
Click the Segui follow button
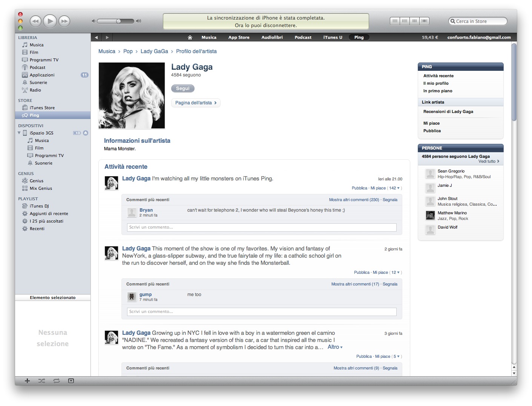click(183, 89)
